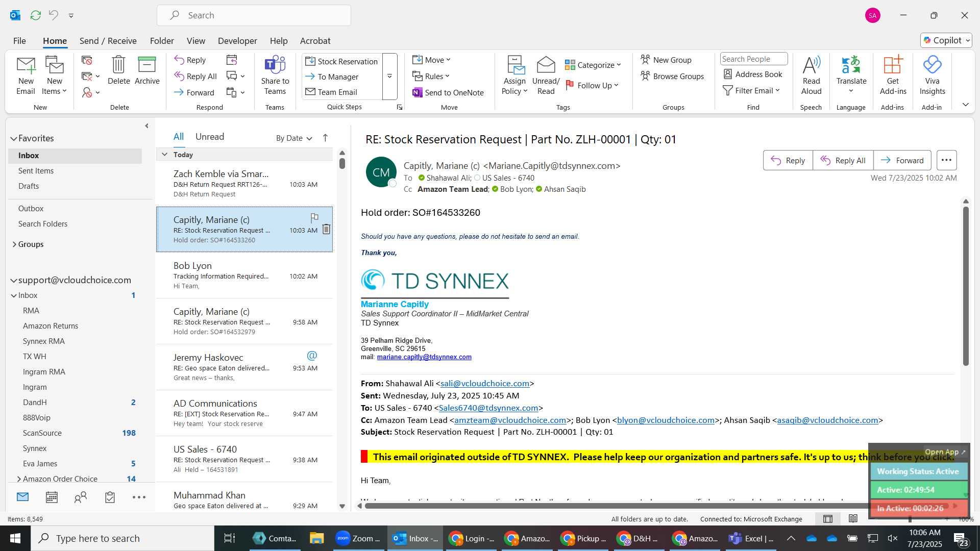The height and width of the screenshot is (551, 980).
Task: Click the Get Add-ins icon
Action: coord(893,65)
